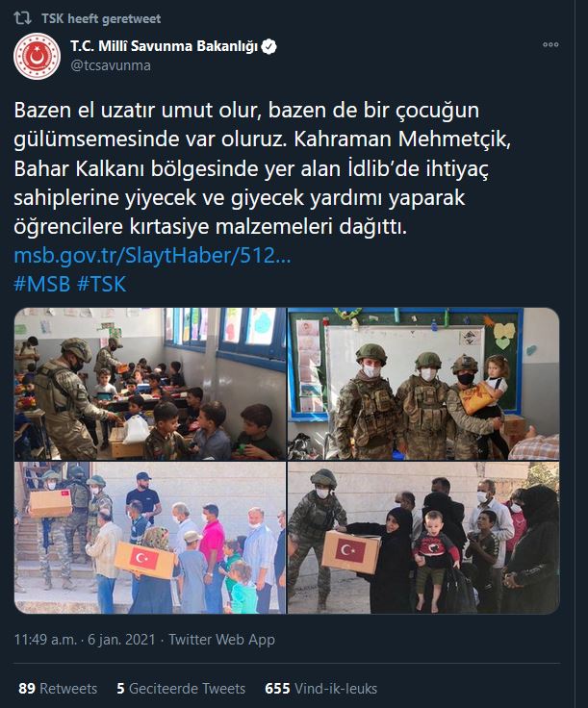The width and height of the screenshot is (588, 708).
Task: Click the retweet icon beside TSK heeft geretweet
Action: (x=22, y=18)
